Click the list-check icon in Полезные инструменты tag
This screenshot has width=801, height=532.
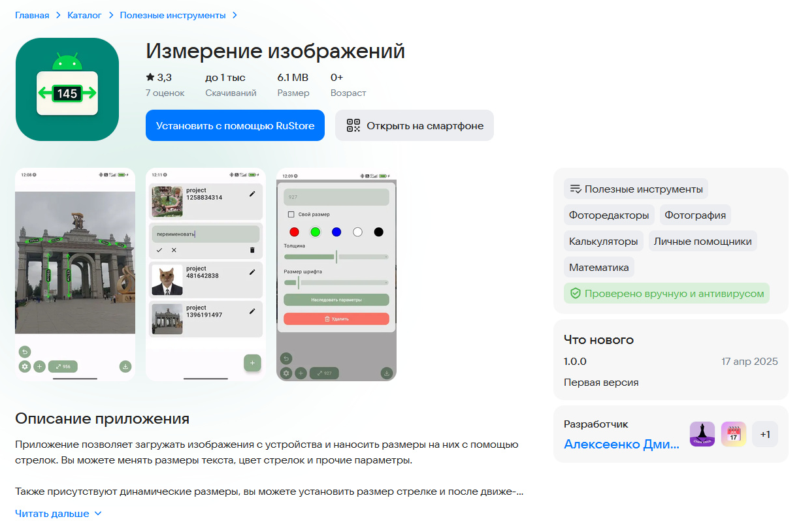576,189
